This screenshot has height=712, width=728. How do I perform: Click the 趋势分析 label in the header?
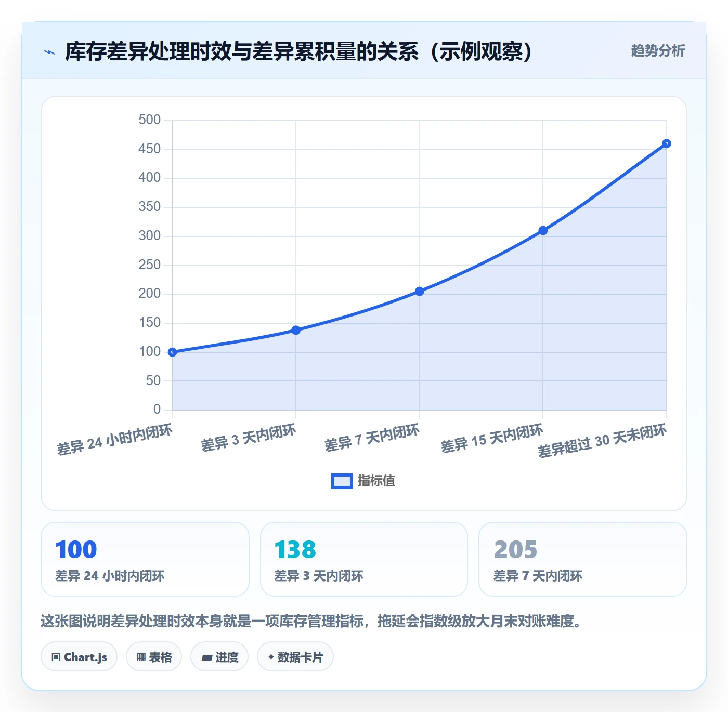pyautogui.click(x=658, y=51)
